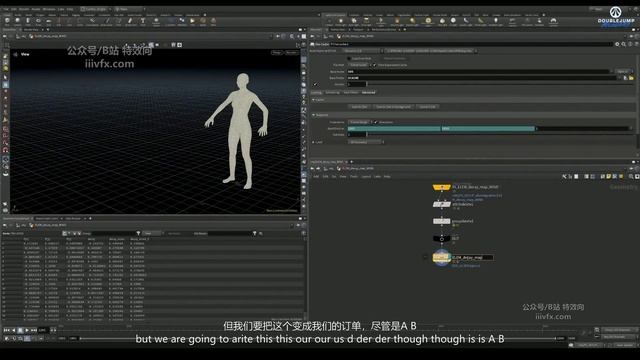Screen dimensions: 640x360
Task: Click the Base Name input field
Action: (479, 71)
